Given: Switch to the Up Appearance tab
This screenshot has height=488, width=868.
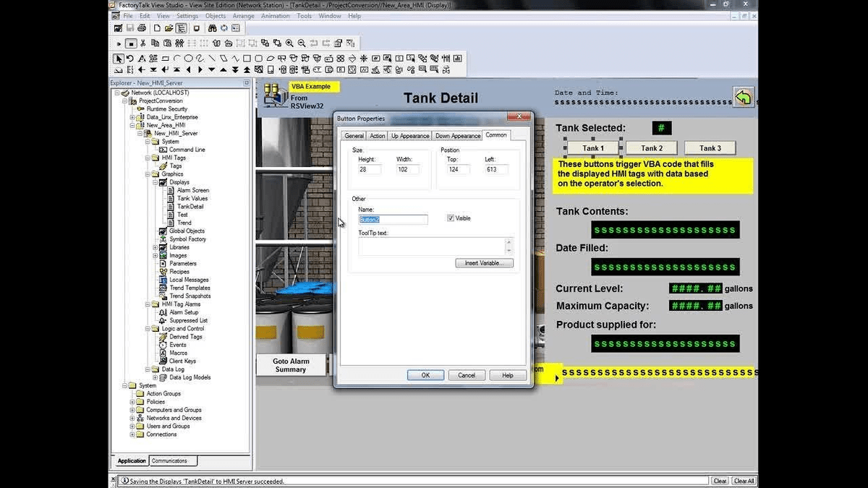Looking at the screenshot, I should coord(410,135).
